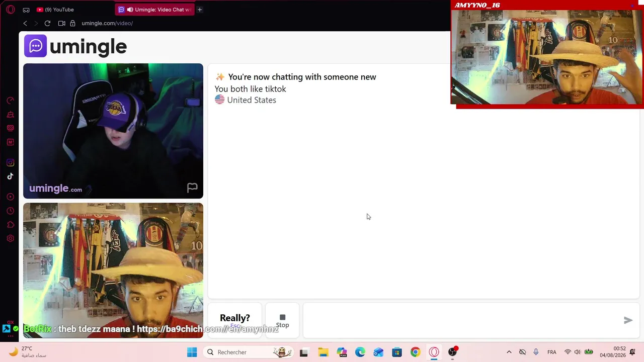Click your own webcam preview
Screen dimensions: 644x362
pyautogui.click(x=113, y=270)
